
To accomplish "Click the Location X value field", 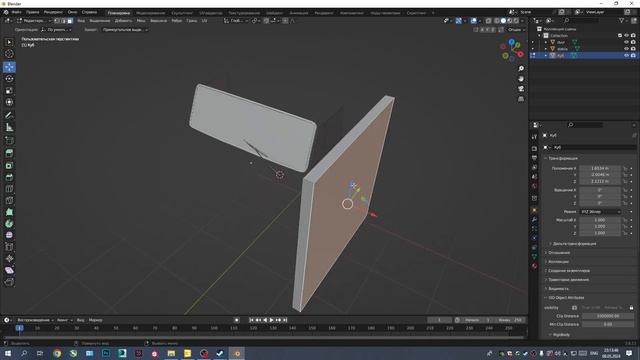I will (600, 168).
